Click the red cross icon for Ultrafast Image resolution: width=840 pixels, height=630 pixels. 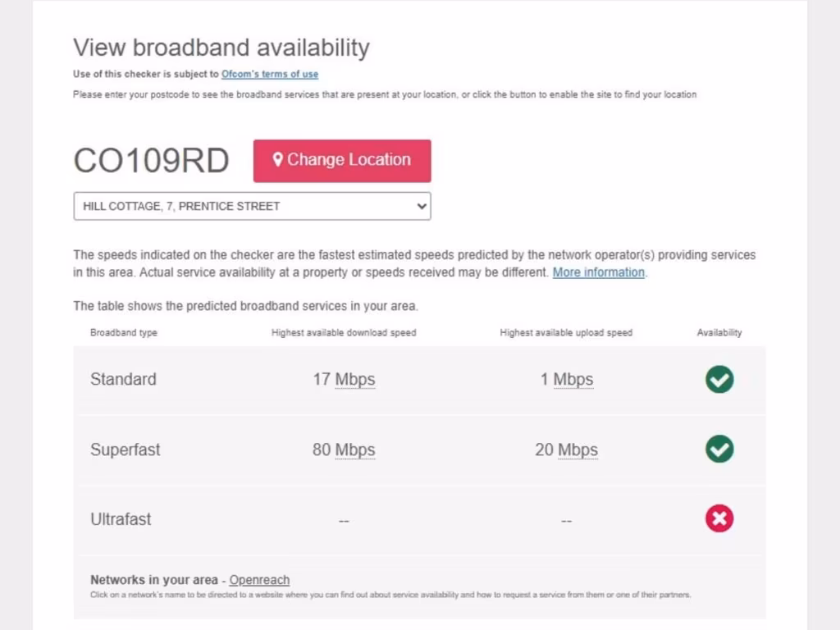(719, 518)
